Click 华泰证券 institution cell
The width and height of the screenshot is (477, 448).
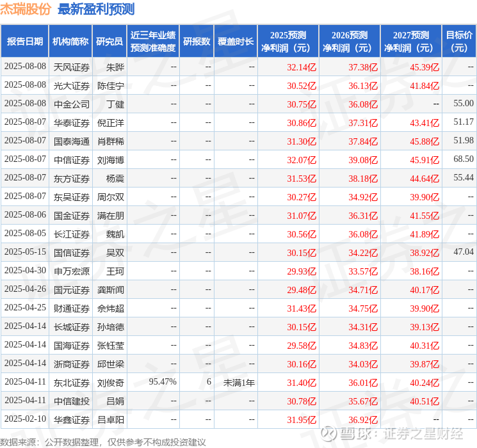(72, 123)
